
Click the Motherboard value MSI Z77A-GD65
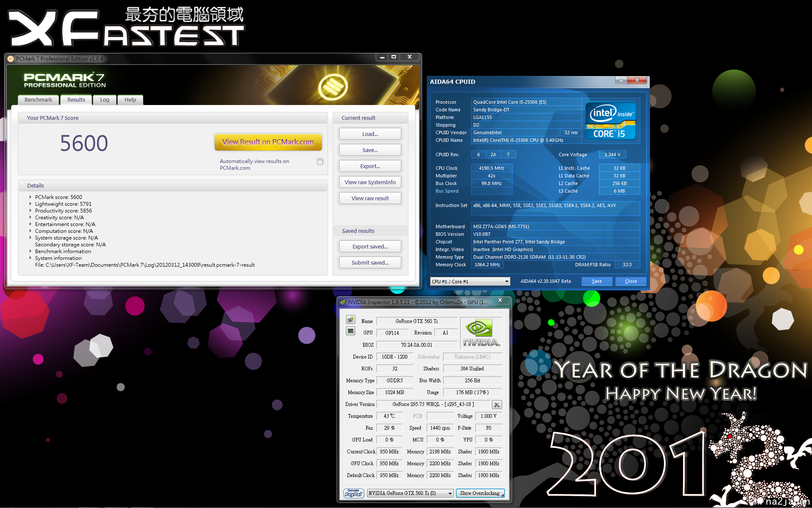(555, 226)
